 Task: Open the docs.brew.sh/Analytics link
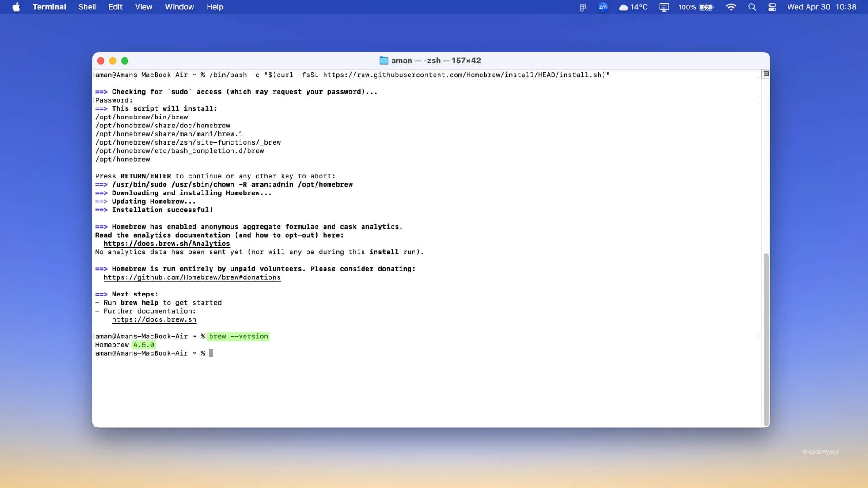point(166,244)
